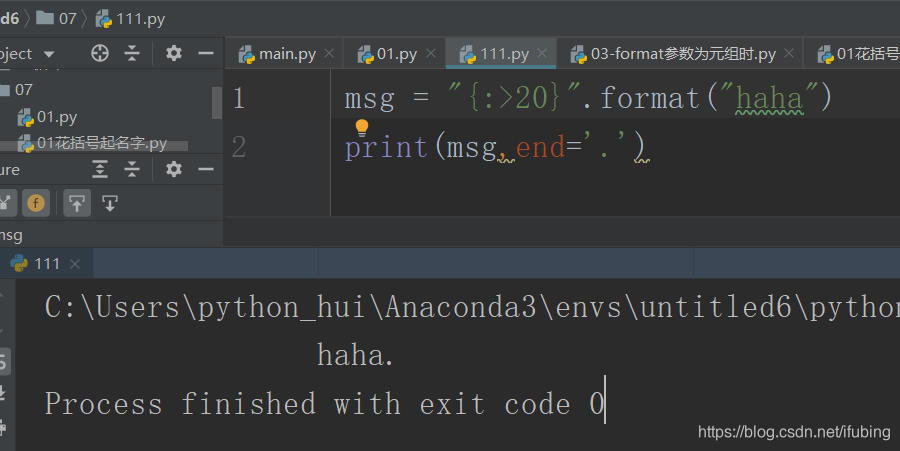The height and width of the screenshot is (451, 900).
Task: Expand all in the Structure panel toolbar
Action: tap(100, 169)
